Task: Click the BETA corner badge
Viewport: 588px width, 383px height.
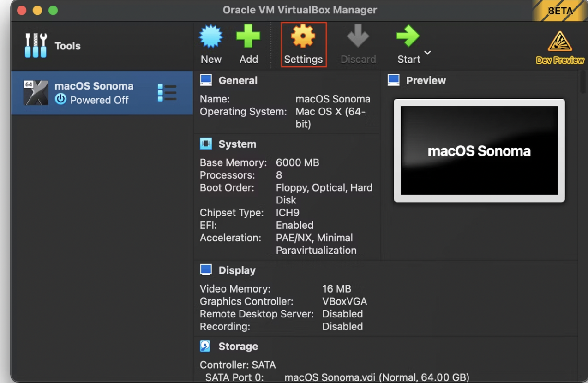Action: point(559,11)
